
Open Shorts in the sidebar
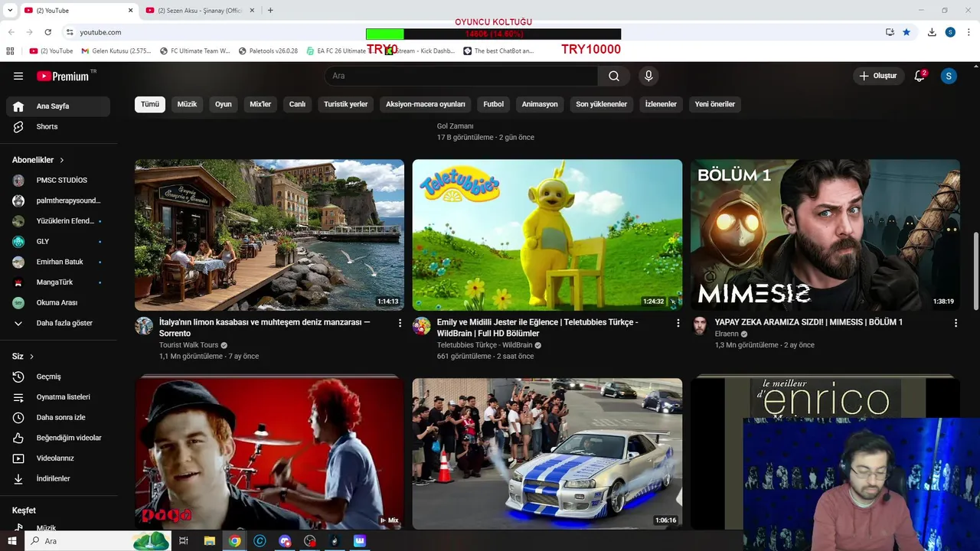(x=58, y=126)
